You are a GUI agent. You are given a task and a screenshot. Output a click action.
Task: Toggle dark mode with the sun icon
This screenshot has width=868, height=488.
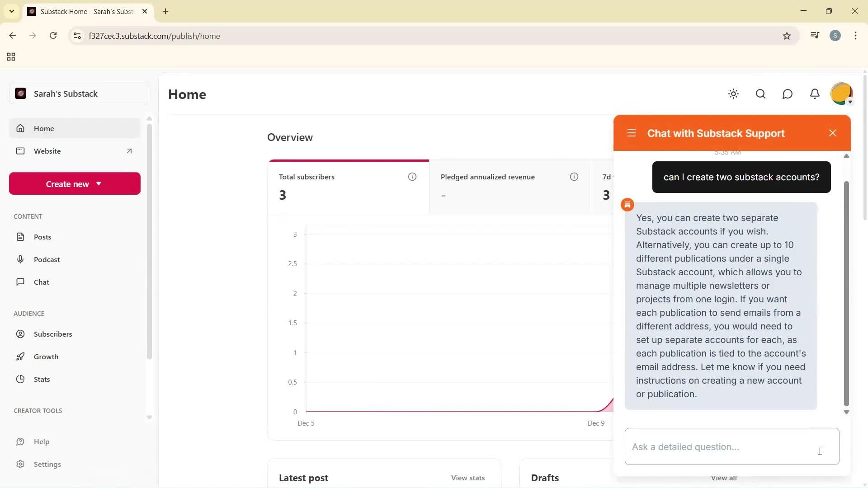(x=733, y=94)
